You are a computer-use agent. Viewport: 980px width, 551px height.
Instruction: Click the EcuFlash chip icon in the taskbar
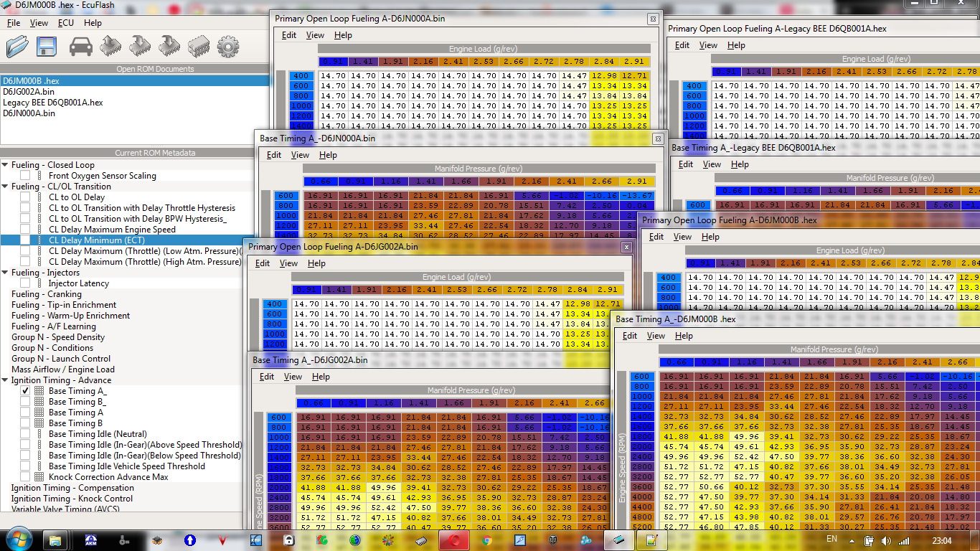click(x=618, y=540)
